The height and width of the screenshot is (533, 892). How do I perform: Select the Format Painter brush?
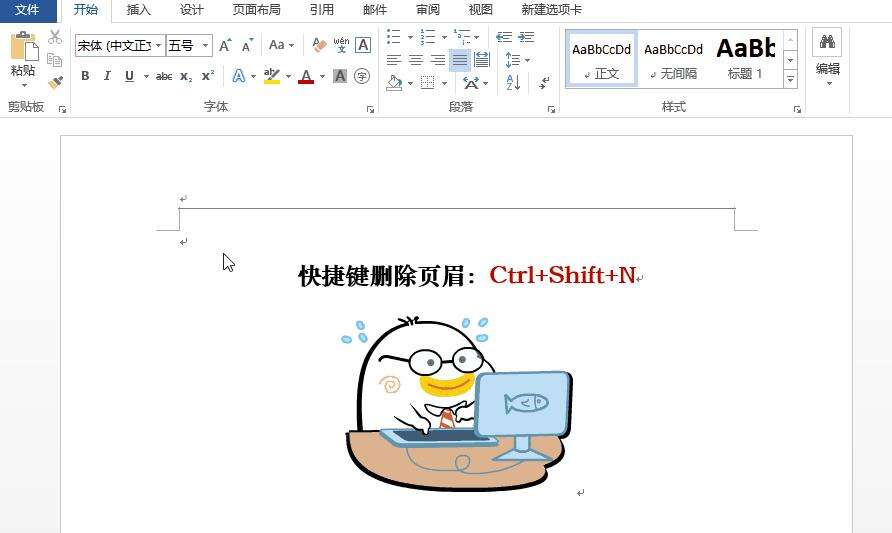pyautogui.click(x=55, y=82)
